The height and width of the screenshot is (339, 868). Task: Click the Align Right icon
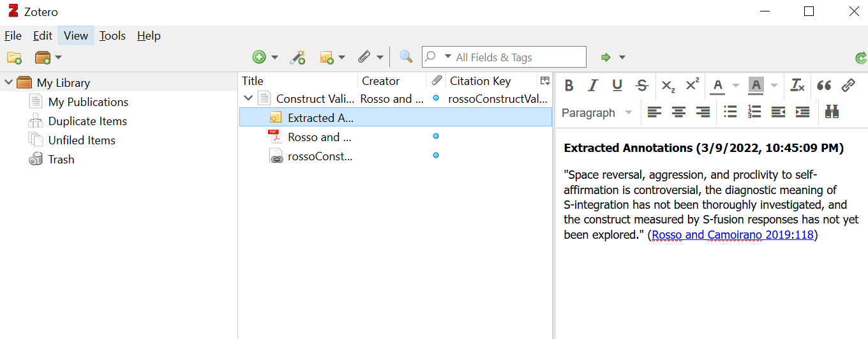[x=703, y=112]
